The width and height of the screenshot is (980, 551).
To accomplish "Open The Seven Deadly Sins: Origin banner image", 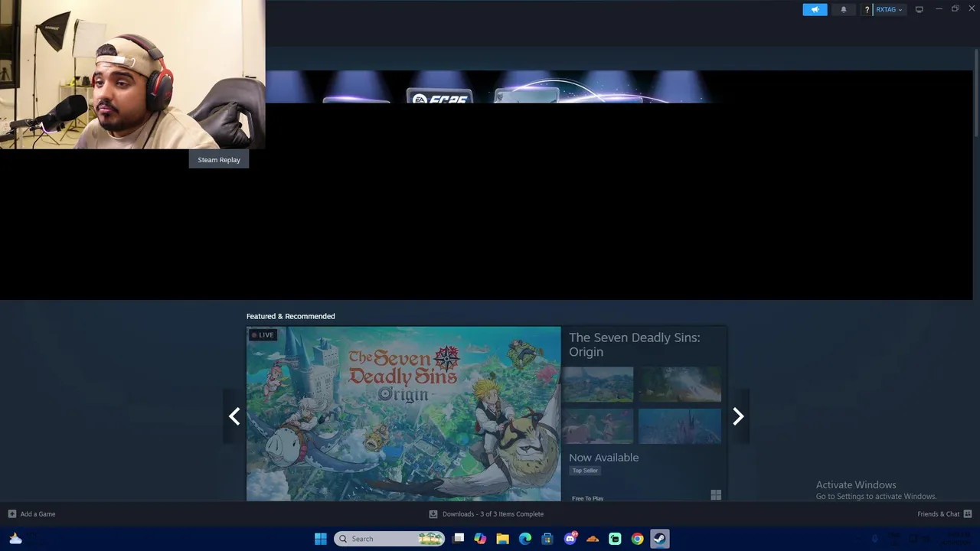I will click(x=403, y=414).
